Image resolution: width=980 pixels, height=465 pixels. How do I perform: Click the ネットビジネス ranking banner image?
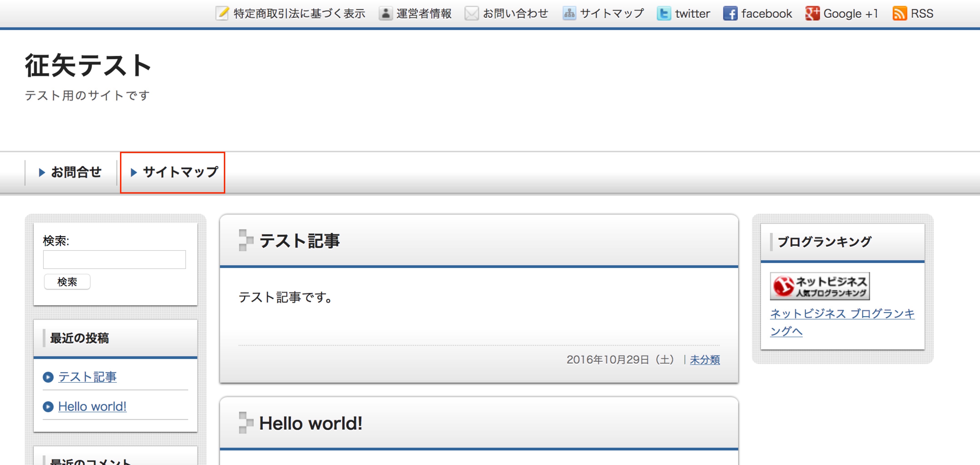click(x=820, y=286)
